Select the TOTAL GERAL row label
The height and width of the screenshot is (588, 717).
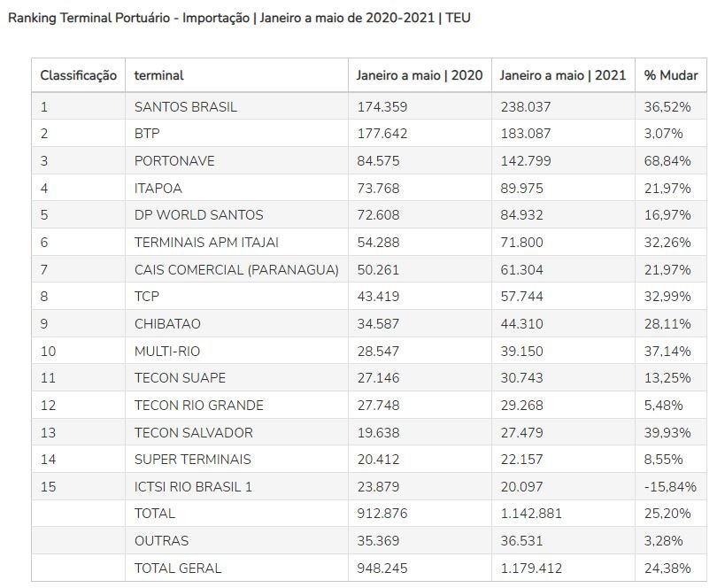[177, 569]
